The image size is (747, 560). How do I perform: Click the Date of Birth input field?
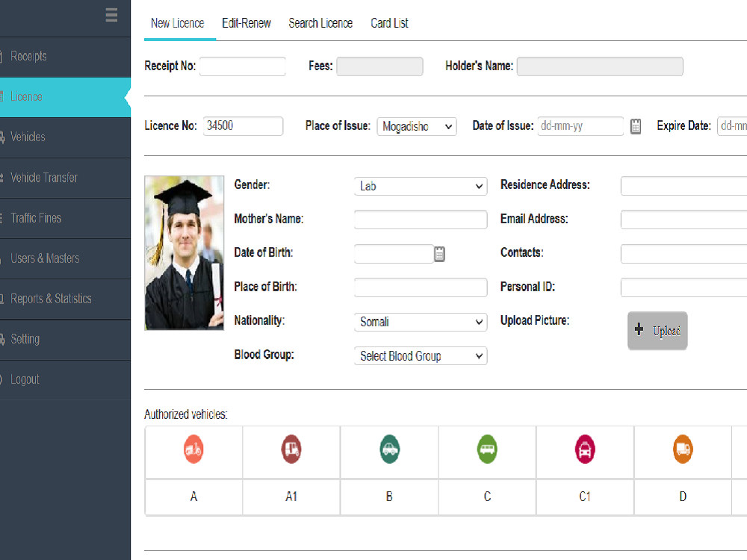click(x=394, y=254)
